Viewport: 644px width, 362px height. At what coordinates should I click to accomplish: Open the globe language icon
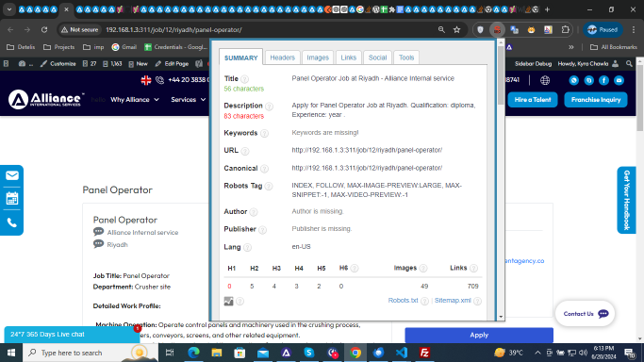click(x=545, y=80)
